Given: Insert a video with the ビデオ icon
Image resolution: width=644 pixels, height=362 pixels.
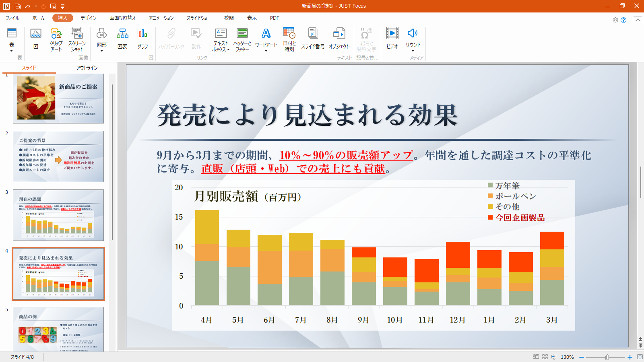Looking at the screenshot, I should pos(392,39).
